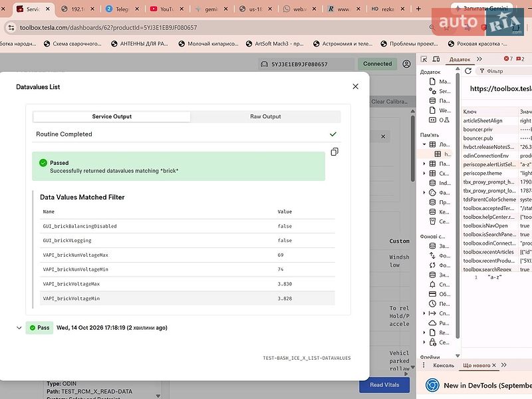Switch to the YouTube browser tab
Viewport: 532px width, 399px height.
pyautogui.click(x=166, y=9)
